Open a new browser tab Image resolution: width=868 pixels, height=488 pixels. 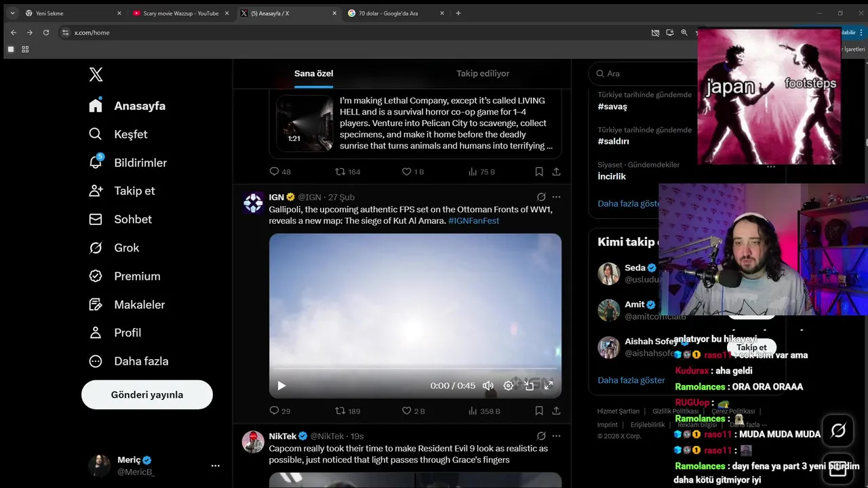458,13
